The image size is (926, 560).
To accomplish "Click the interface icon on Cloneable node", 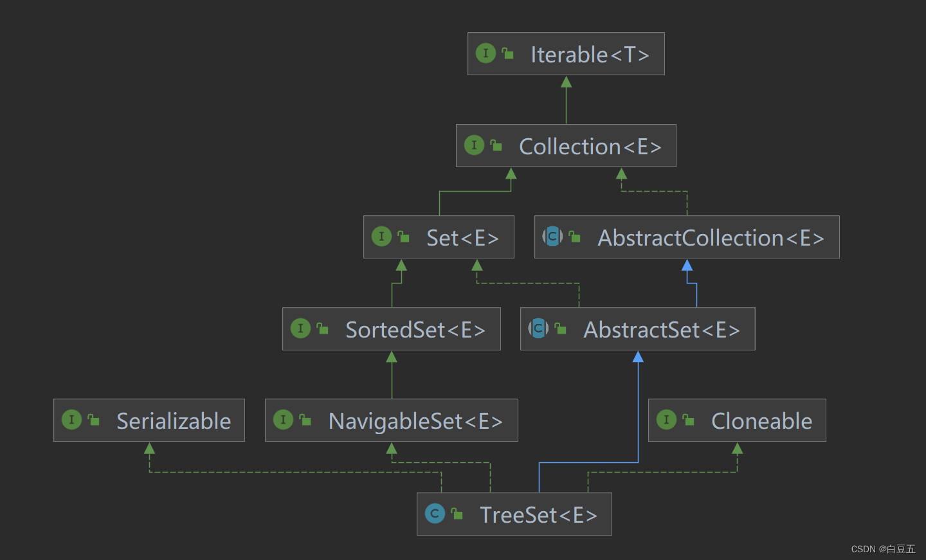I will (x=666, y=420).
